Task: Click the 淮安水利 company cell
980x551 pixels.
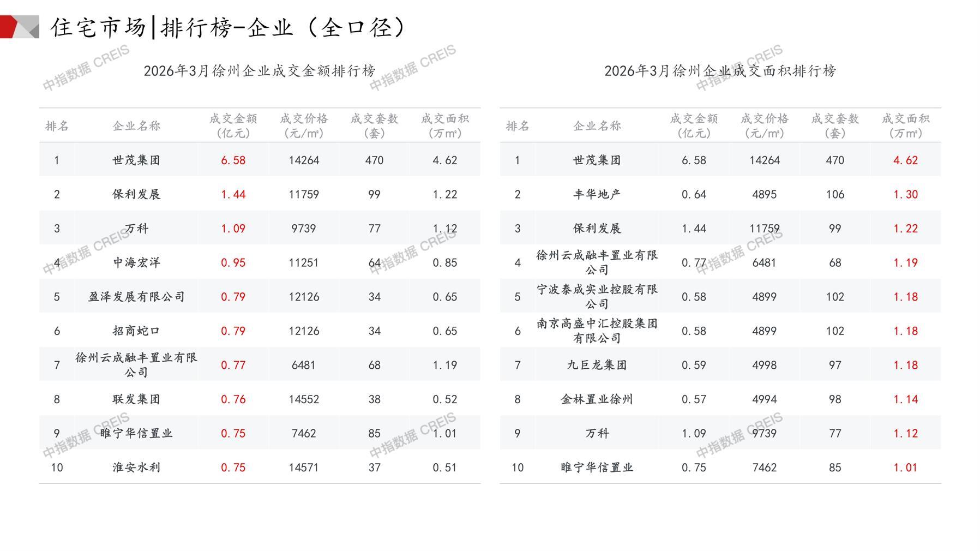Action: [136, 468]
